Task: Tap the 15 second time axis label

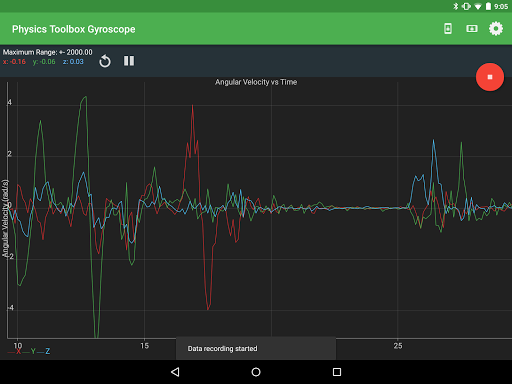Action: [x=144, y=346]
